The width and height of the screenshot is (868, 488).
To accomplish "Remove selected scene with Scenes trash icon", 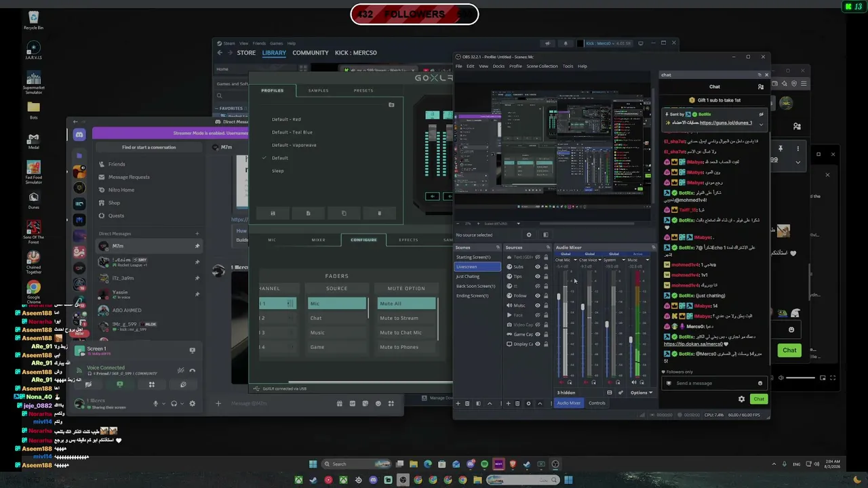I will (x=467, y=403).
